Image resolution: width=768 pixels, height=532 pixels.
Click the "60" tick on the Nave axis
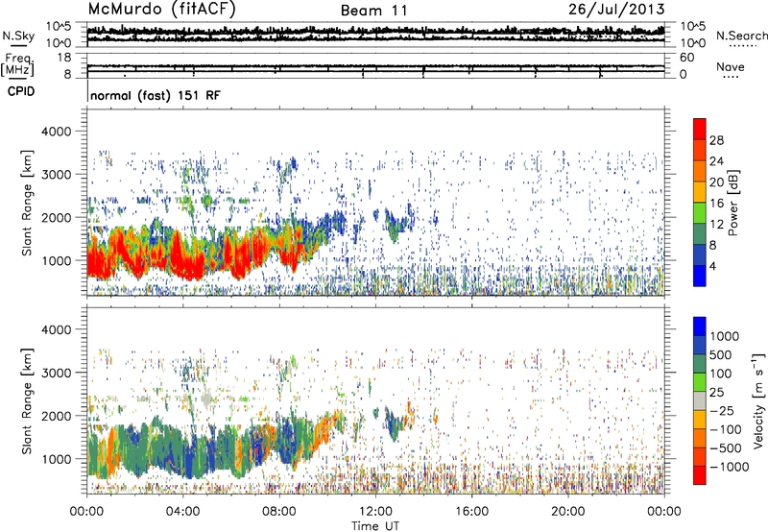[686, 58]
